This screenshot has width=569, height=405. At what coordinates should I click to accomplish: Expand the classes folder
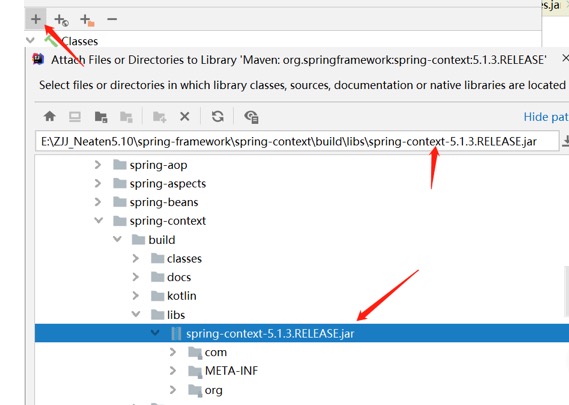(x=135, y=258)
